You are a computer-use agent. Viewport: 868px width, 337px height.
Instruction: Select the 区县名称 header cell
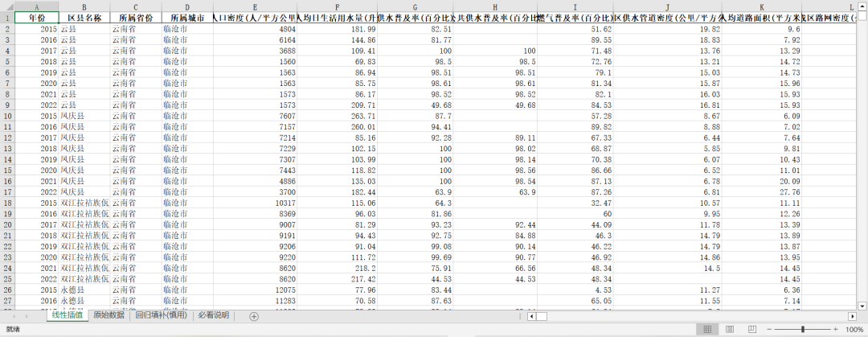84,18
